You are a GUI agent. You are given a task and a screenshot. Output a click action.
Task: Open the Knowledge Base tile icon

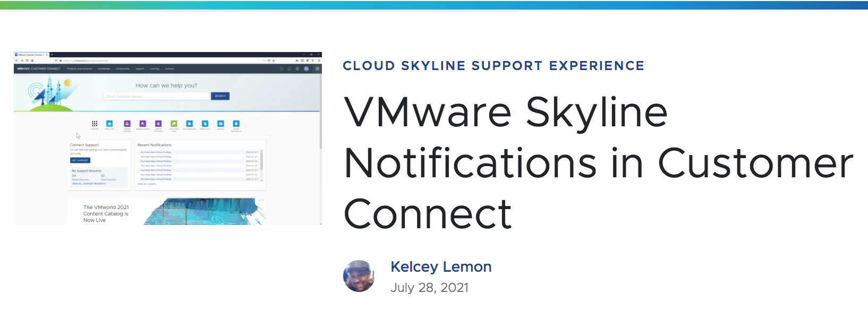(x=189, y=124)
